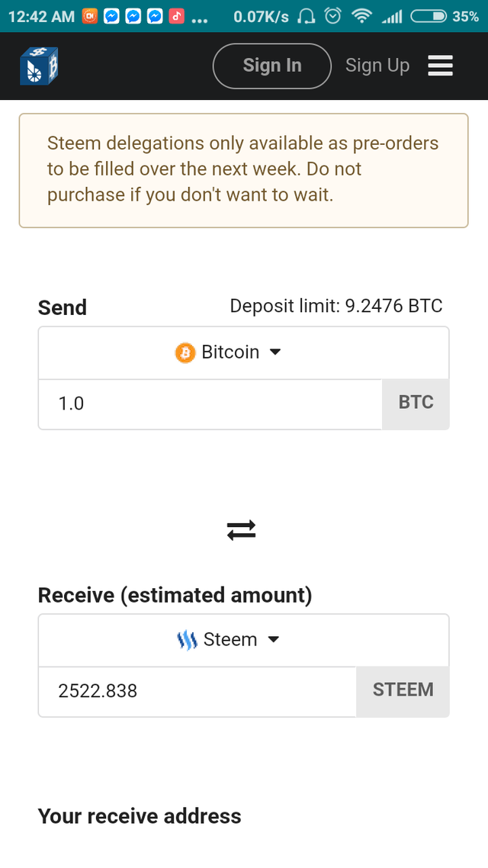Expand the Steem dropdown caret
The image size is (488, 868).
coord(274,640)
